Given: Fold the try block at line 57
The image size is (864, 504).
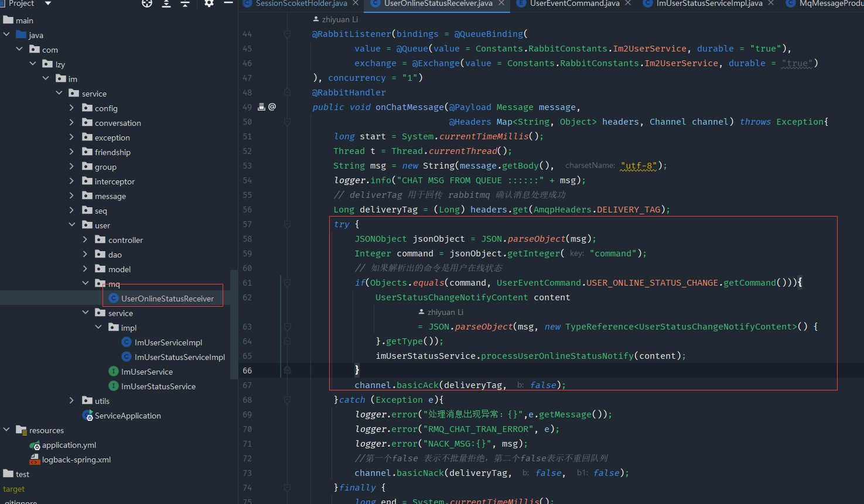Looking at the screenshot, I should [287, 224].
